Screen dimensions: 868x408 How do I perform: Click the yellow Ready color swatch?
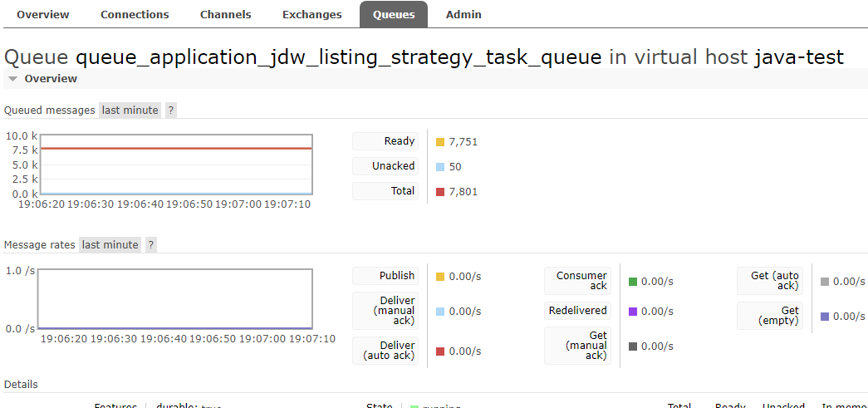tap(440, 142)
